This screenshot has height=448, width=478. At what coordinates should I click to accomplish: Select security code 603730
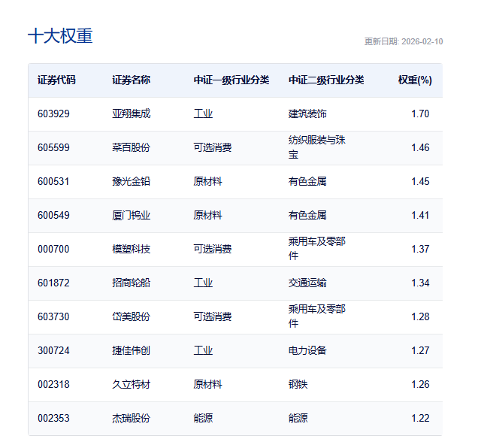(x=53, y=317)
